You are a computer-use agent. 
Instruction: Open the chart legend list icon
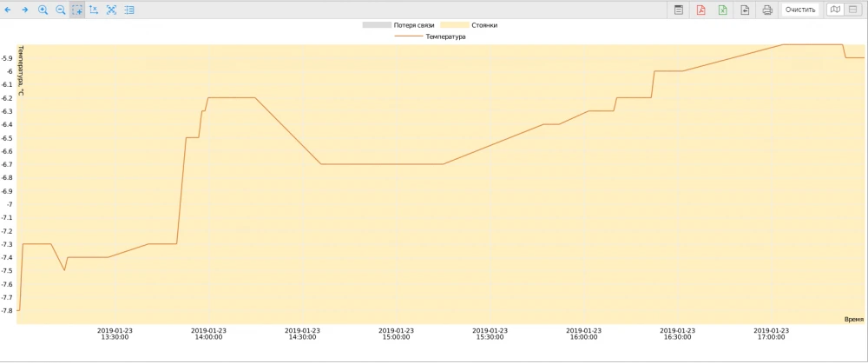tap(129, 10)
